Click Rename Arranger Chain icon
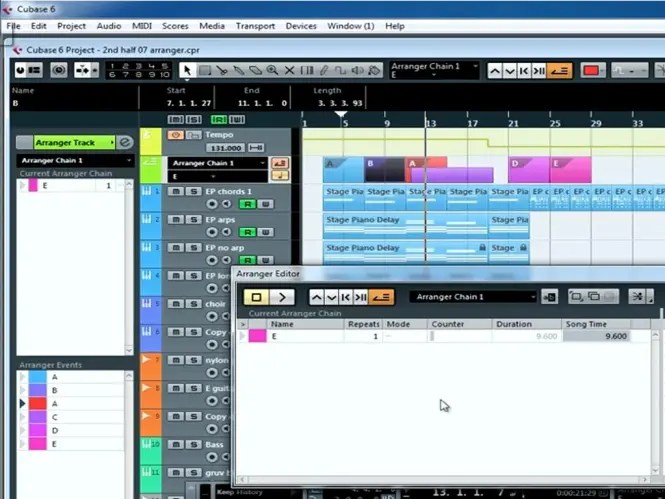This screenshot has height=499, width=665. [x=550, y=297]
